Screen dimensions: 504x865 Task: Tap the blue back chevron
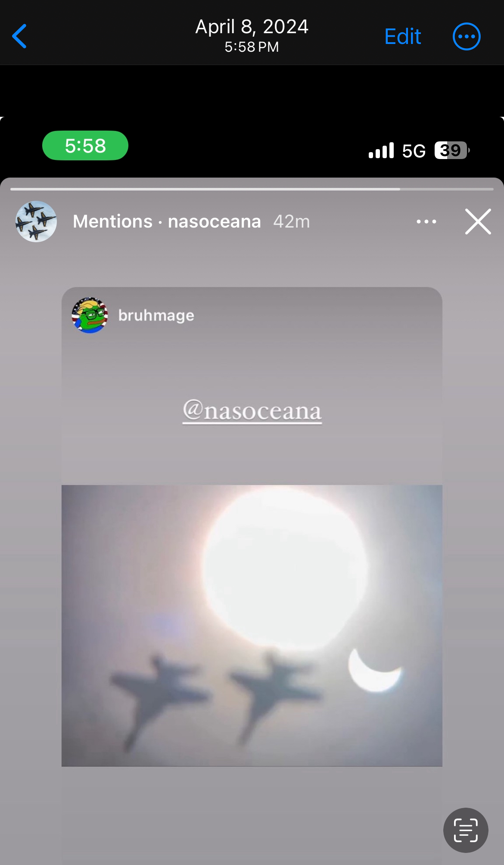point(19,36)
